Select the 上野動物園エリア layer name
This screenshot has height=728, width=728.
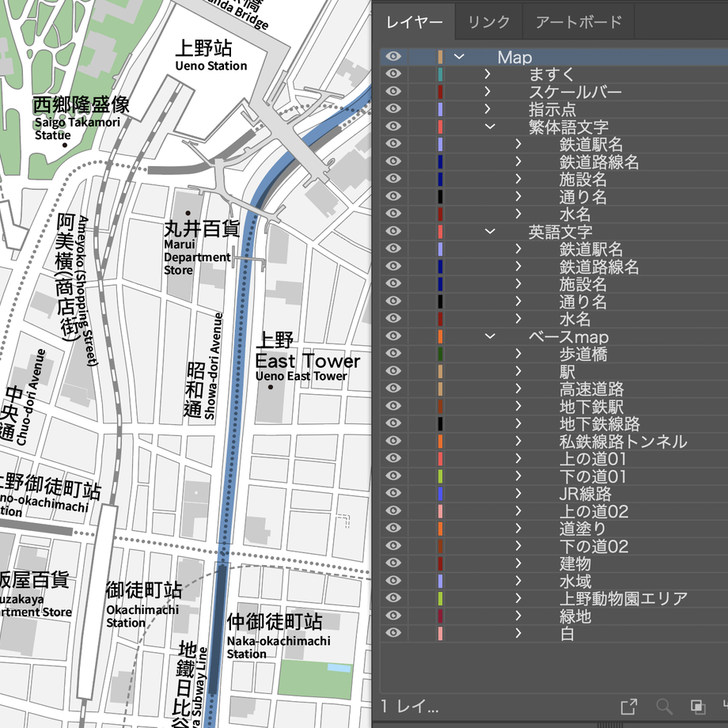[x=623, y=598]
